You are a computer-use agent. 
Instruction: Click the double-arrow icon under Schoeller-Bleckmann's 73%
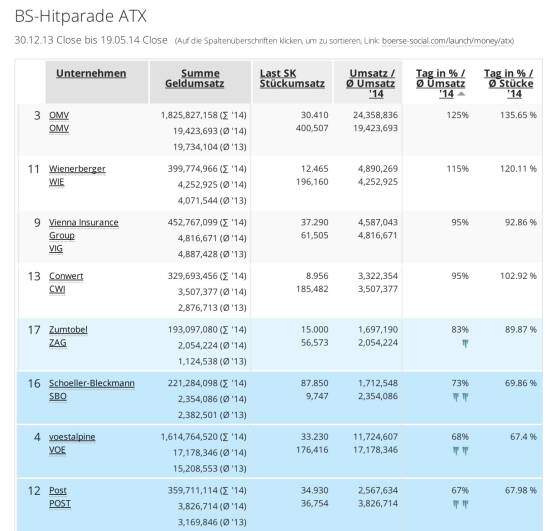[460, 397]
